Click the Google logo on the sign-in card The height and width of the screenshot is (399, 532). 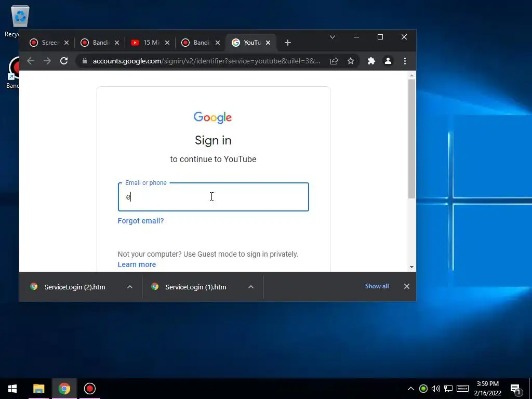coord(212,117)
